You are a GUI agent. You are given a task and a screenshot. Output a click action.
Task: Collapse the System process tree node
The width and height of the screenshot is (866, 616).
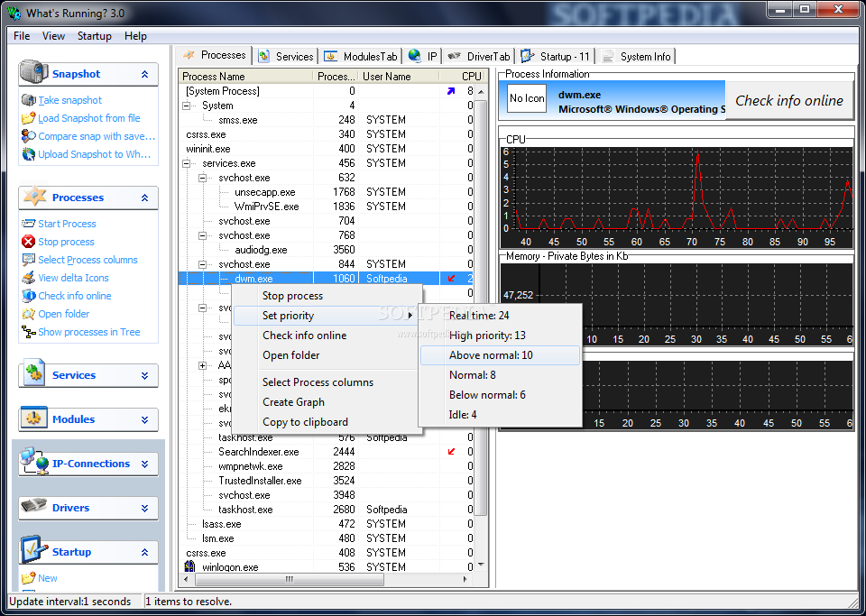click(187, 106)
